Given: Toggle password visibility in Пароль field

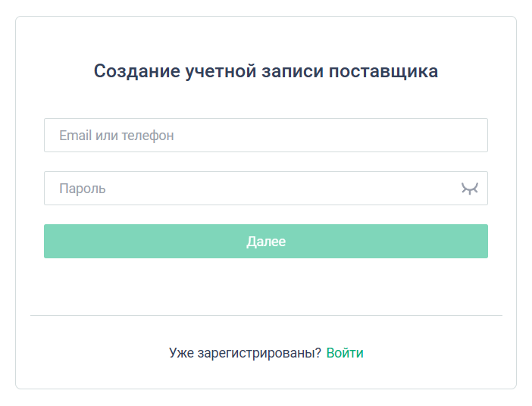Looking at the screenshot, I should [x=470, y=189].
